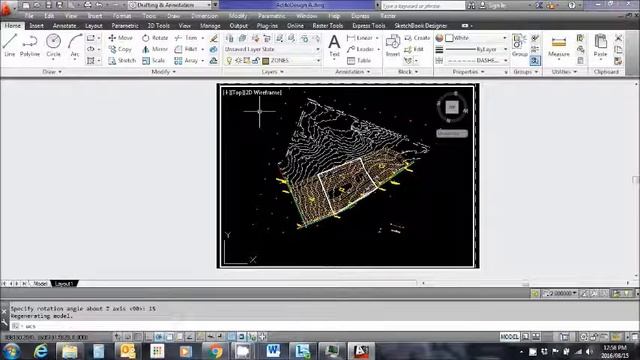The height and width of the screenshot is (360, 640).
Task: Switch to the Annotate ribbon tab
Action: point(64,25)
